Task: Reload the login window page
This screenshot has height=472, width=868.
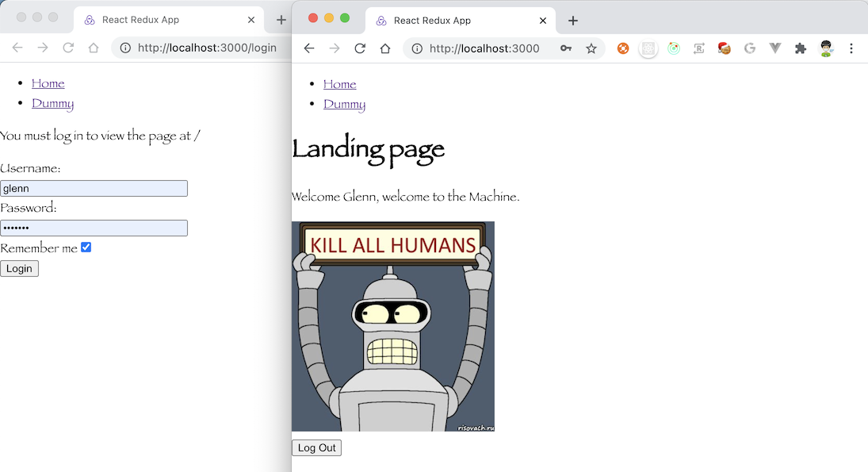Action: point(68,48)
